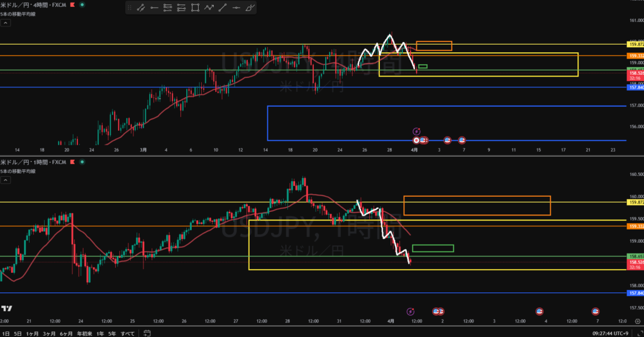Screen dimensions: 644x337
Task: Select the brush drawing tool
Action: coord(250,8)
